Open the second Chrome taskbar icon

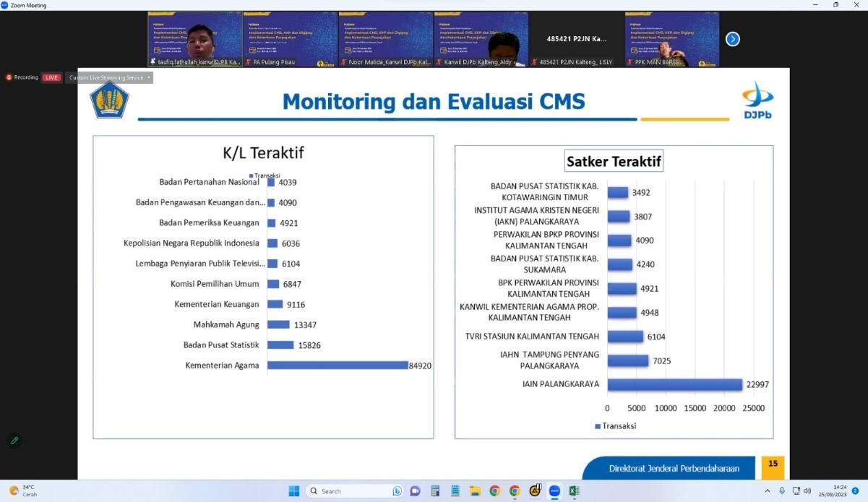515,491
